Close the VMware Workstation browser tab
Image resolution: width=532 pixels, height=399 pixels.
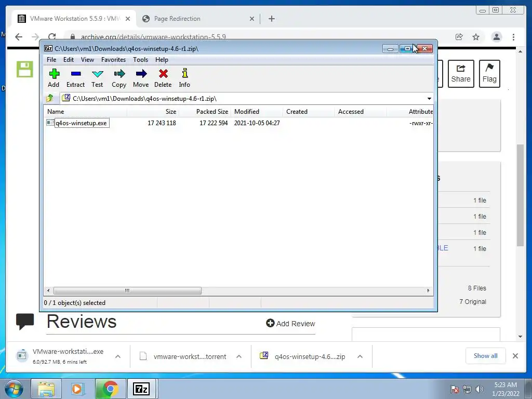128,19
